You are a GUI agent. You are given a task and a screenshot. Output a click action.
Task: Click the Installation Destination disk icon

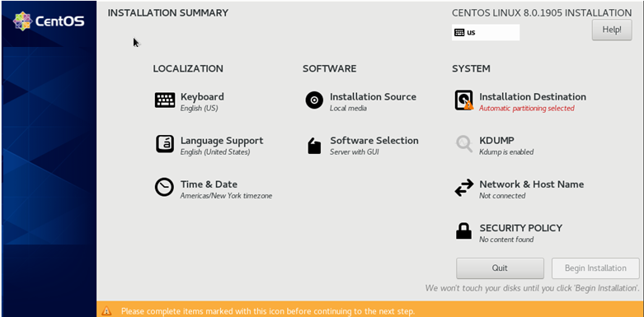463,100
